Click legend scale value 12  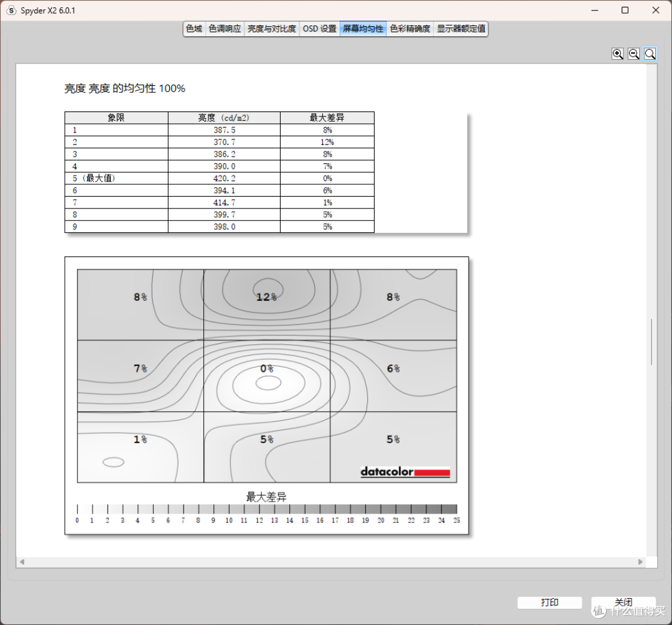(x=259, y=520)
